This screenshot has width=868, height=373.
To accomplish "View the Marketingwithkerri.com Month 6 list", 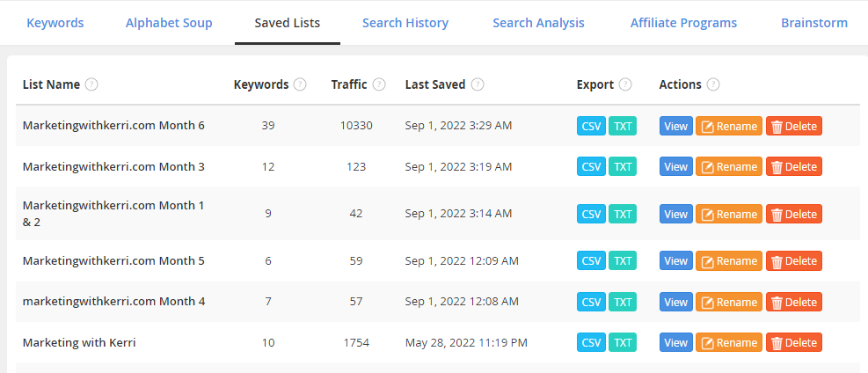I will 676,126.
